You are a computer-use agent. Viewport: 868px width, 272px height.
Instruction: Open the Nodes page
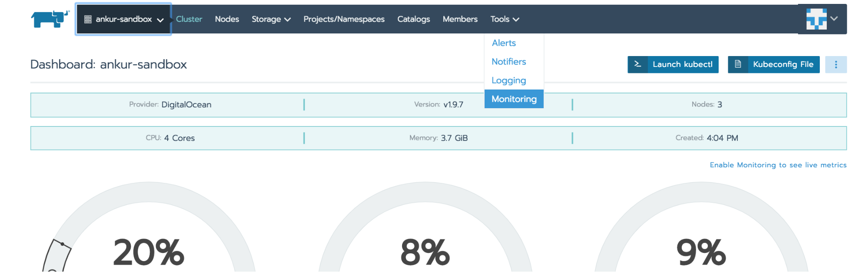(227, 19)
